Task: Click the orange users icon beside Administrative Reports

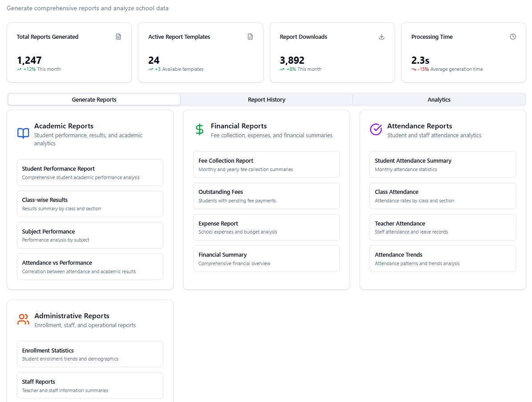Action: [x=23, y=320]
